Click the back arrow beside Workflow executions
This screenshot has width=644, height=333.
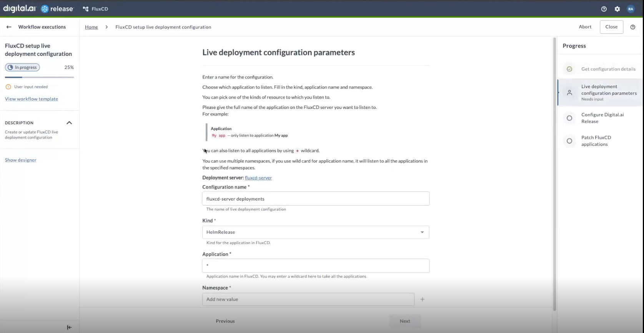point(9,27)
